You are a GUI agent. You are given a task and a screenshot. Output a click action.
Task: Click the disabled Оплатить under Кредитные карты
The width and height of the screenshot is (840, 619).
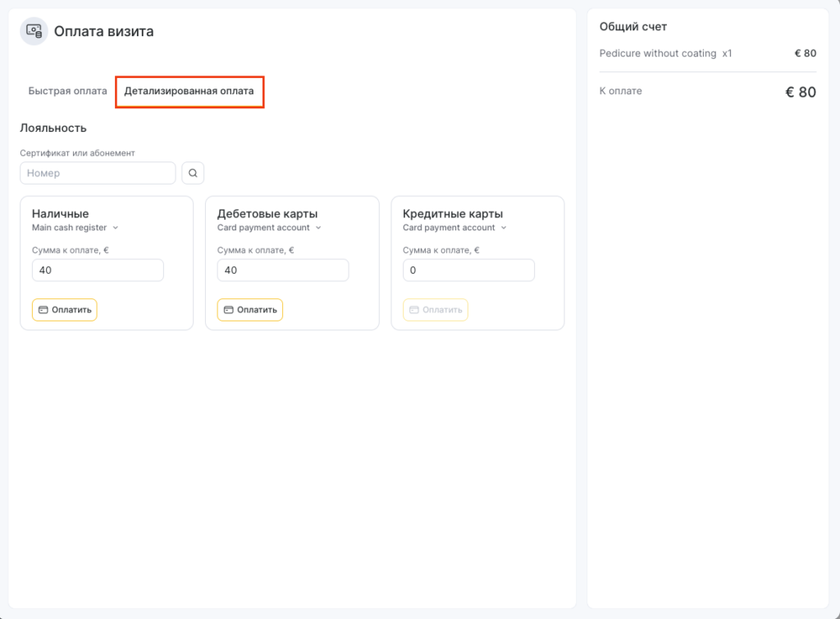436,310
